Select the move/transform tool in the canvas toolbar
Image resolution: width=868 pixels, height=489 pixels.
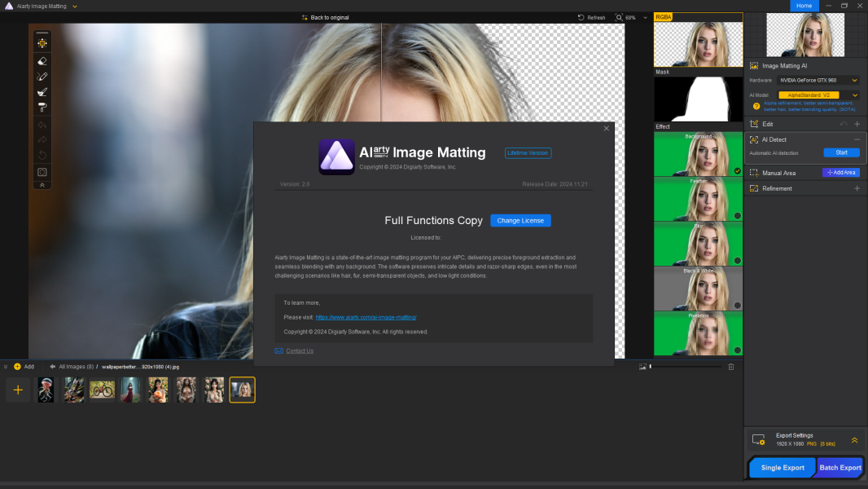pyautogui.click(x=42, y=43)
